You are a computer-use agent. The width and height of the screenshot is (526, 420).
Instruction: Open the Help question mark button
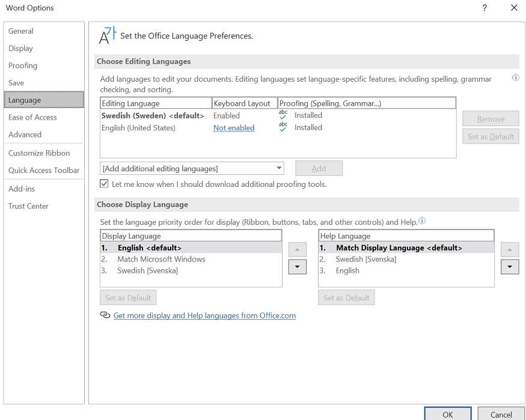pos(485,8)
